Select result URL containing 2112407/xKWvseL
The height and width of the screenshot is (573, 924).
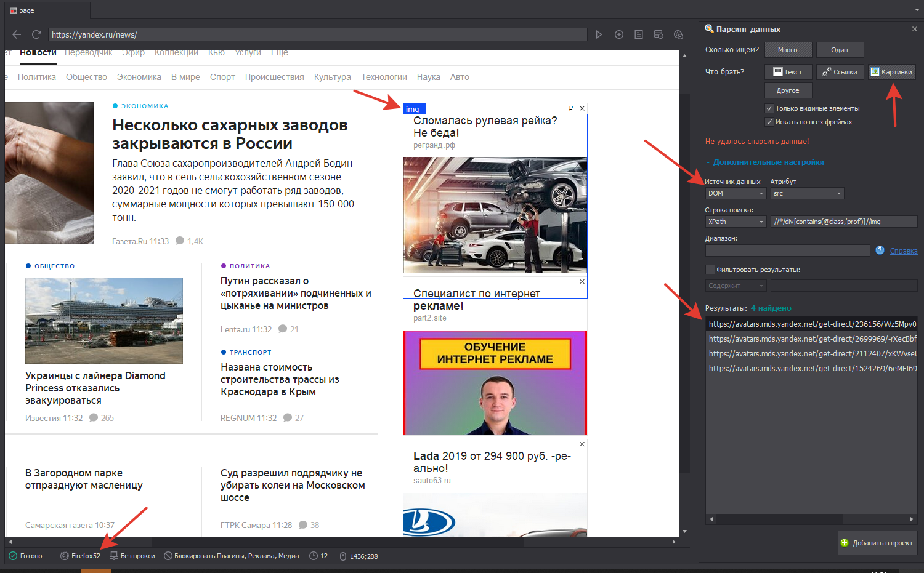tap(812, 353)
